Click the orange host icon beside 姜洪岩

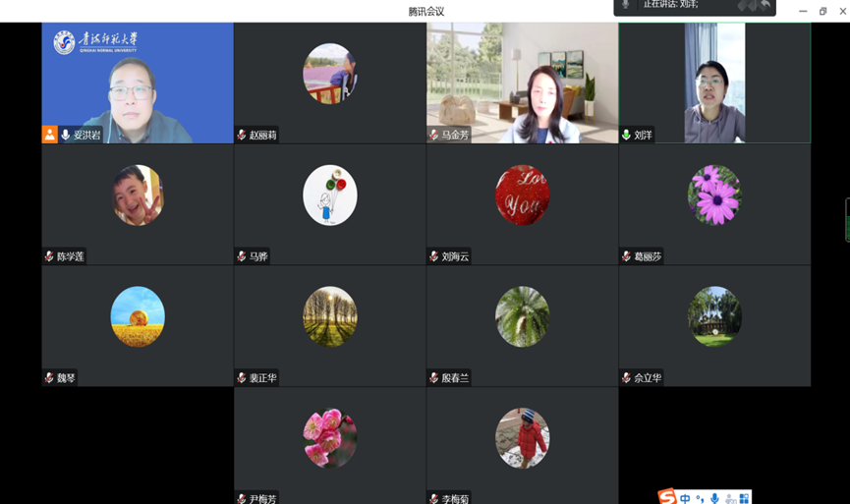pyautogui.click(x=49, y=135)
